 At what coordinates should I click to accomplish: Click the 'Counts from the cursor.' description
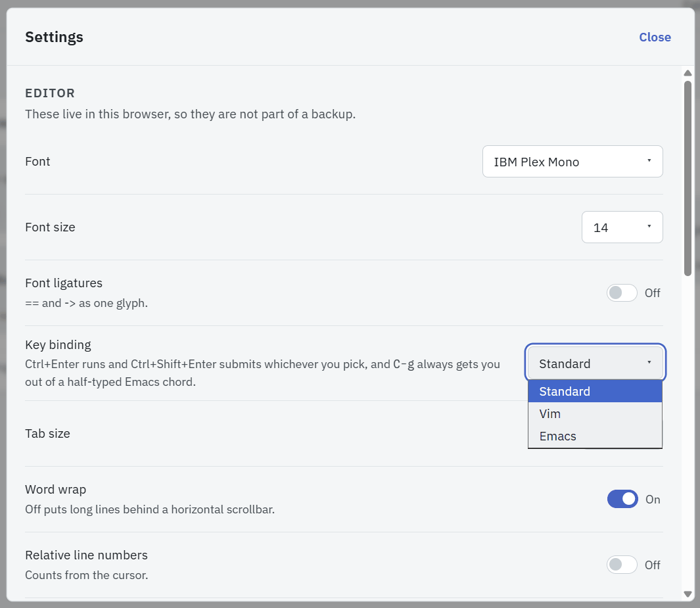[87, 575]
